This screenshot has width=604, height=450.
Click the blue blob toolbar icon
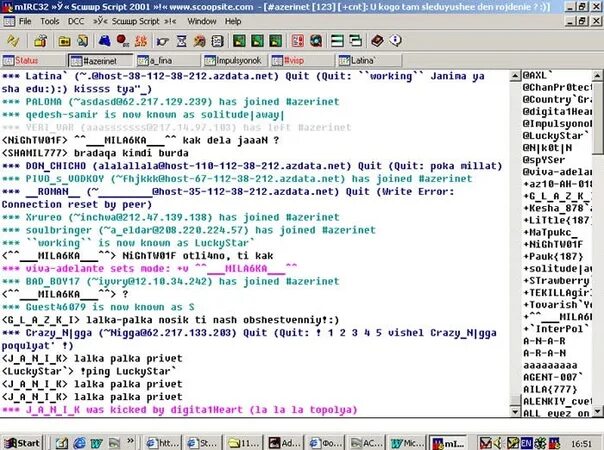pyautogui.click(x=104, y=40)
